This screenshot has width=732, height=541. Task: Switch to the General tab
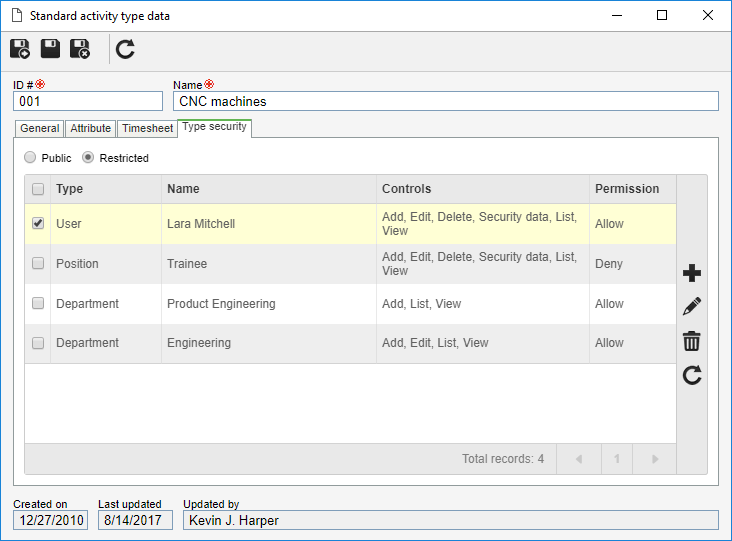[40, 128]
